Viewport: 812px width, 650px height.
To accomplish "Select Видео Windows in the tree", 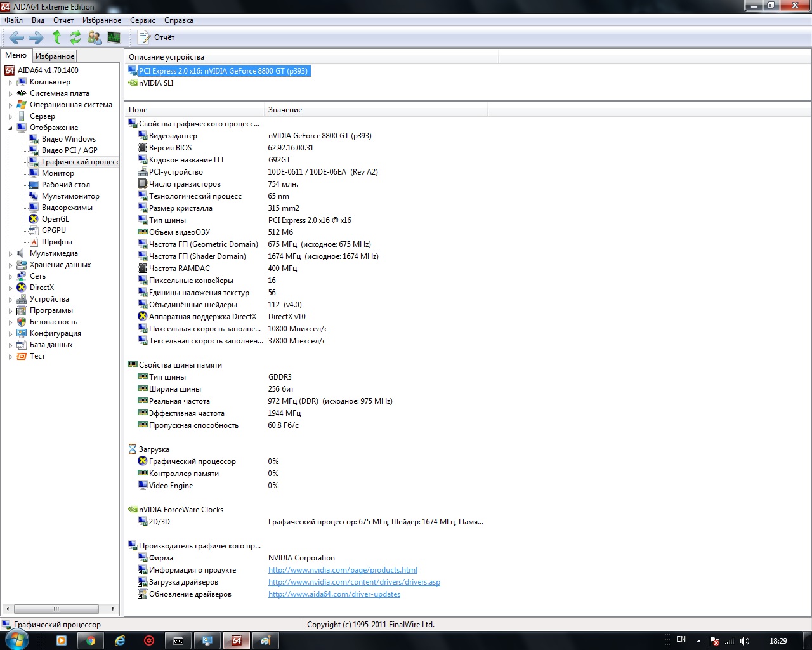I will [x=69, y=139].
